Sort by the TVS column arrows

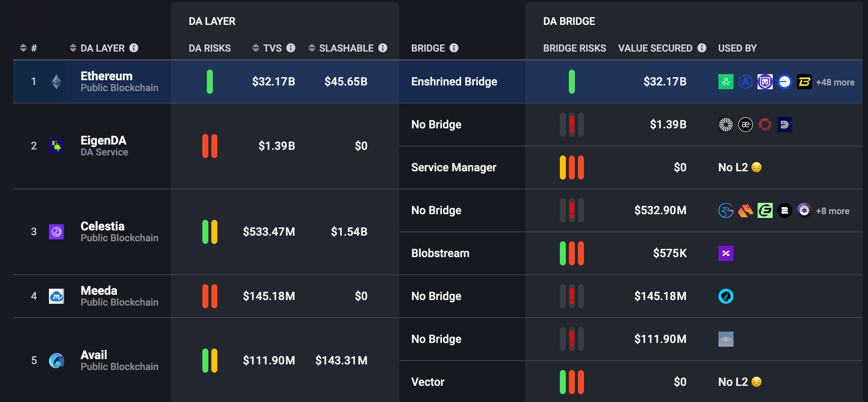[256, 48]
